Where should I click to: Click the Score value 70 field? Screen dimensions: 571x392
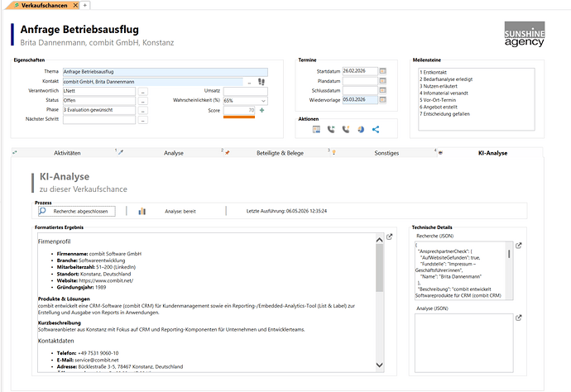point(239,110)
